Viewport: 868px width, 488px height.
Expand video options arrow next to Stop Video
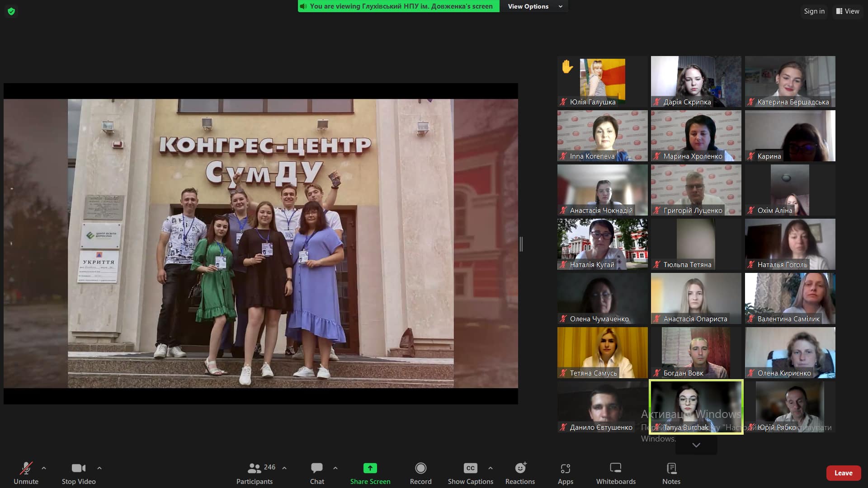tap(99, 468)
